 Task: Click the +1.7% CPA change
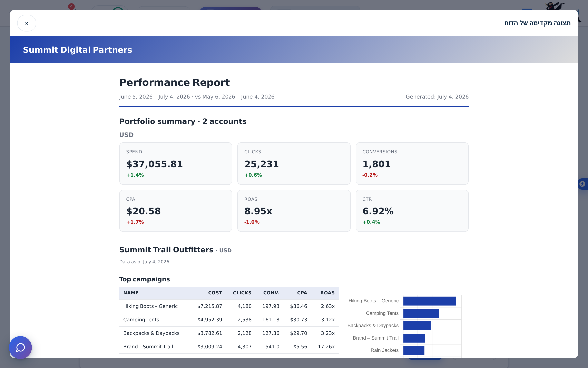[135, 222]
